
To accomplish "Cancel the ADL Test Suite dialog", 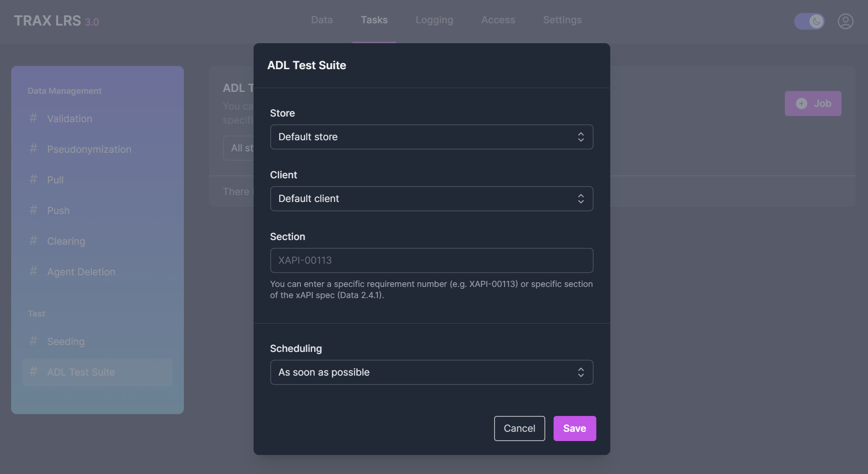I will tap(519, 429).
